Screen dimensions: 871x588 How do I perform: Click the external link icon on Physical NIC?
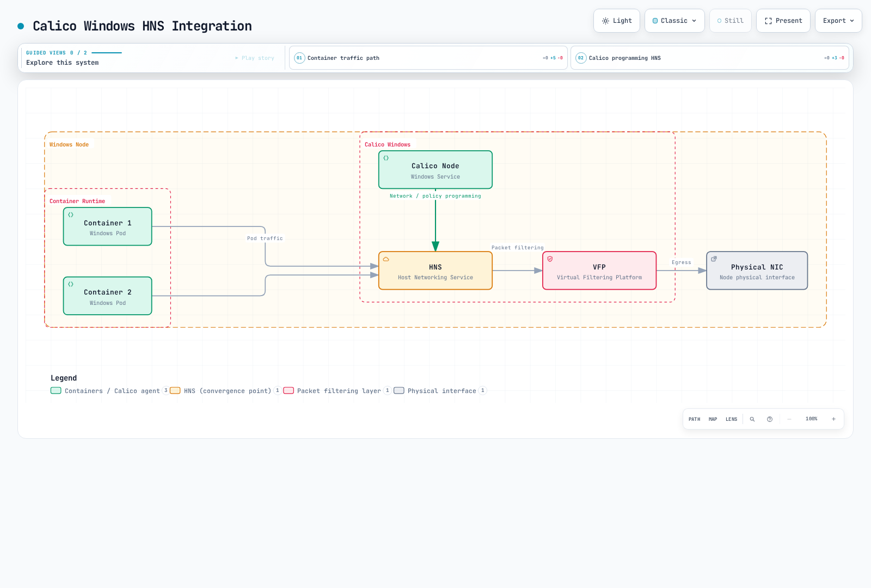tap(714, 259)
